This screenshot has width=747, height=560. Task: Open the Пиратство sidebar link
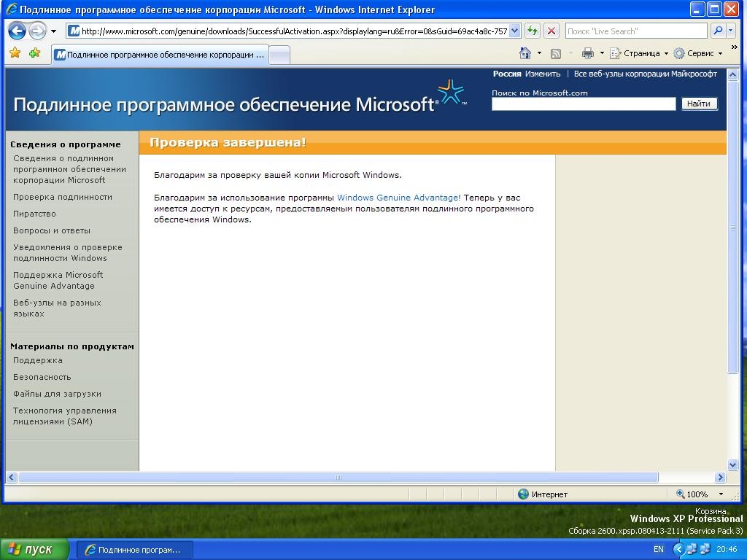(34, 214)
